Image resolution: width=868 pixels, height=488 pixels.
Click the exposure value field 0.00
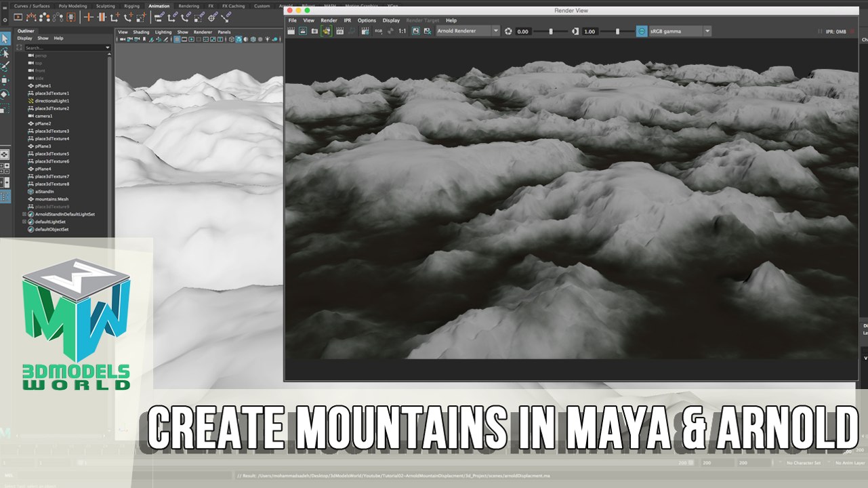tap(523, 31)
